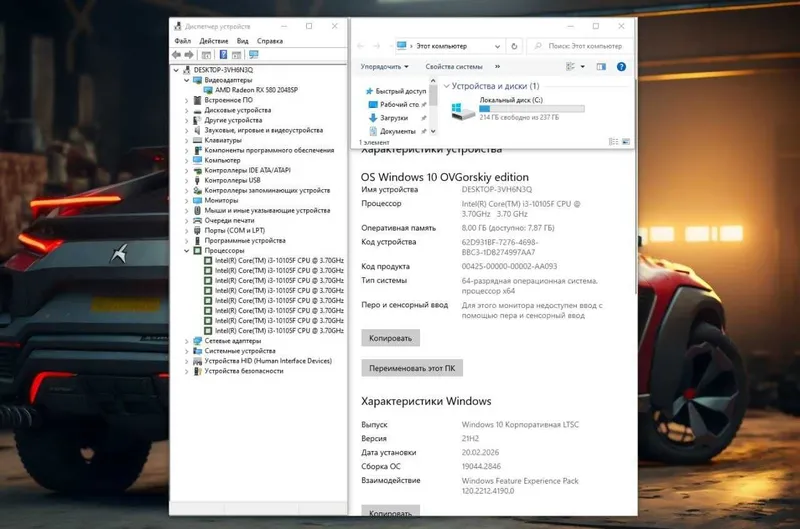Click Этот компьютер in the address bar
Screen dimensions: 800x529
click(x=441, y=46)
